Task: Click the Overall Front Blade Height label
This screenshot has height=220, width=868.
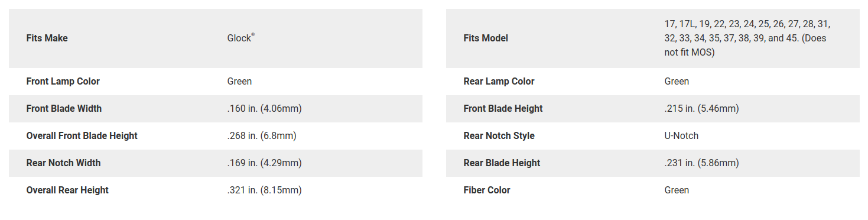Action: click(x=82, y=136)
